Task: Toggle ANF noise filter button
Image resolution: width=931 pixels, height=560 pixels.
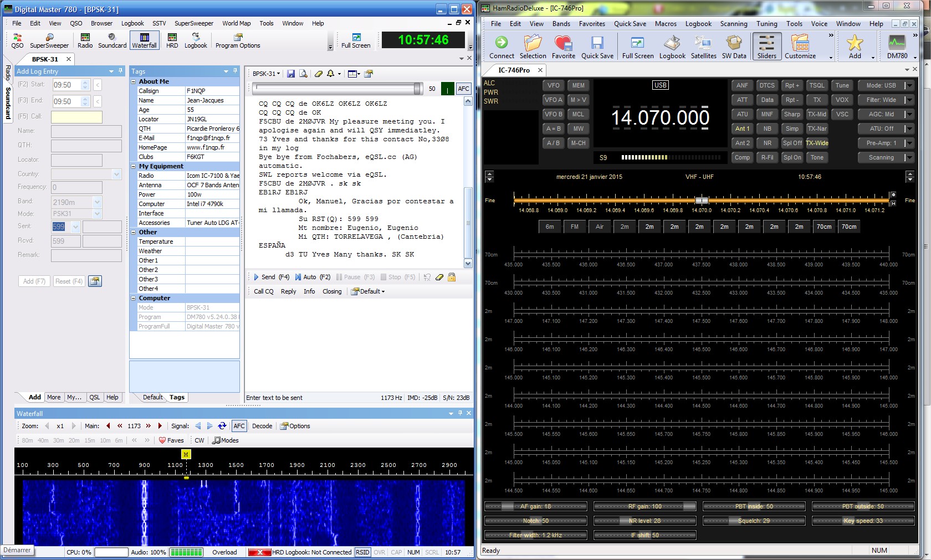Action: 742,85
